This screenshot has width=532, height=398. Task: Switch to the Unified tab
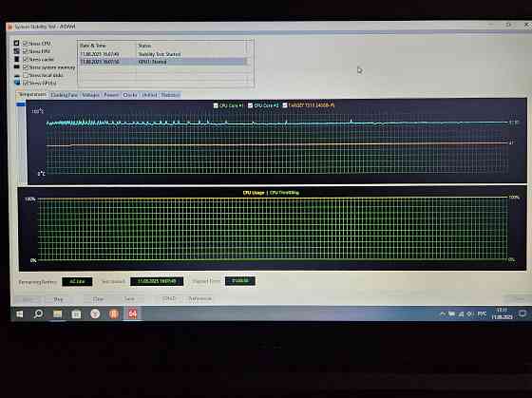click(149, 95)
